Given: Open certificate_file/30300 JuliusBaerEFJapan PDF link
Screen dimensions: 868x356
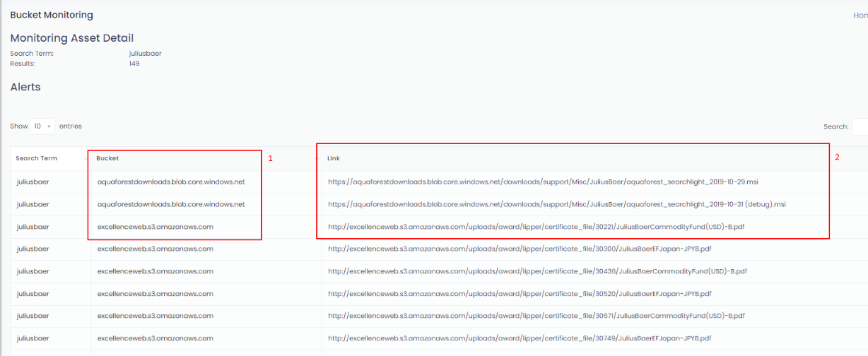Looking at the screenshot, I should pyautogui.click(x=520, y=249).
